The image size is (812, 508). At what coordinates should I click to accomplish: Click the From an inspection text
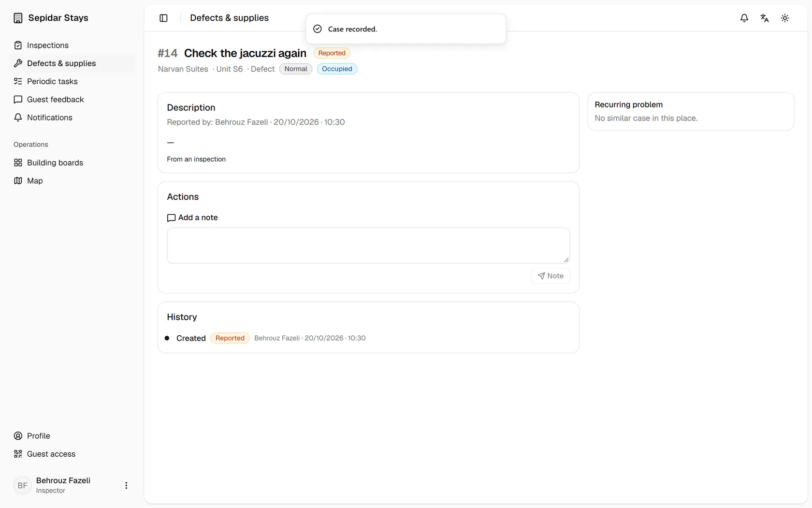196,159
